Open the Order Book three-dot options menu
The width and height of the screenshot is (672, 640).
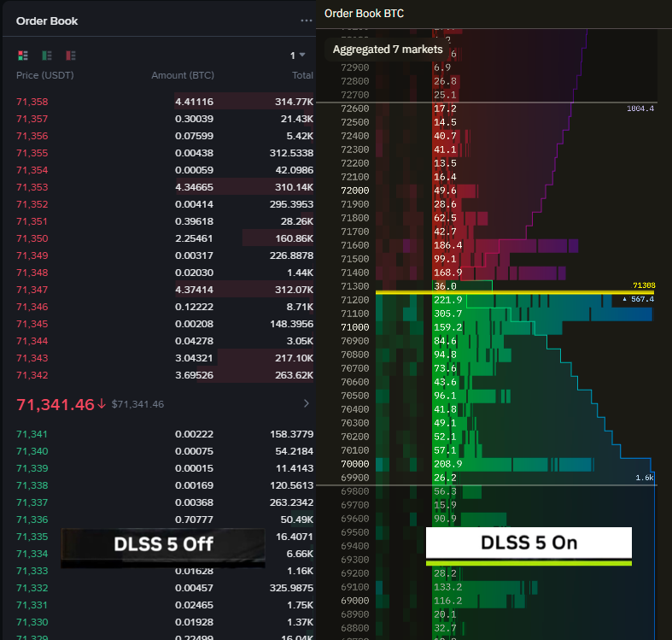pos(306,21)
